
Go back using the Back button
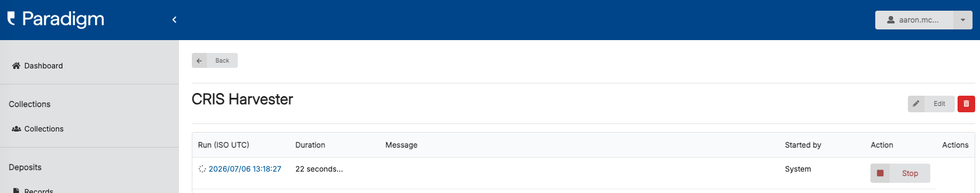215,60
